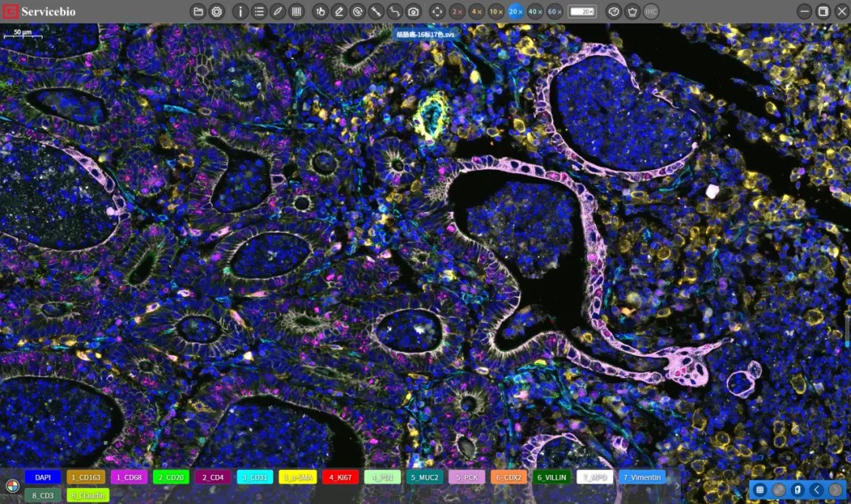This screenshot has height=504, width=851.
Task: Show slide information with the i icon
Action: click(240, 12)
